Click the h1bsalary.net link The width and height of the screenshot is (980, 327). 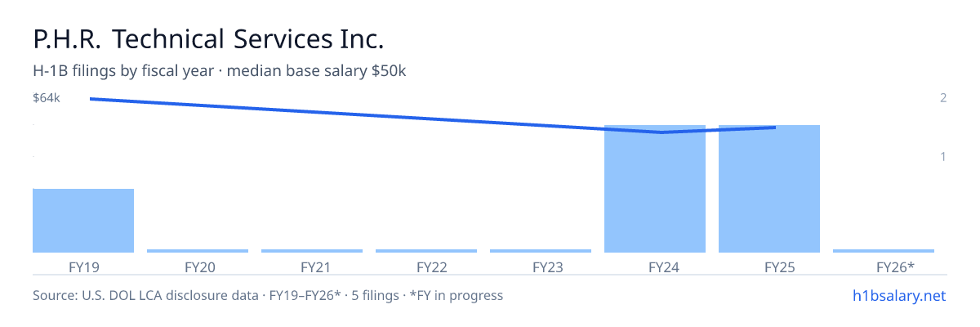[898, 295]
